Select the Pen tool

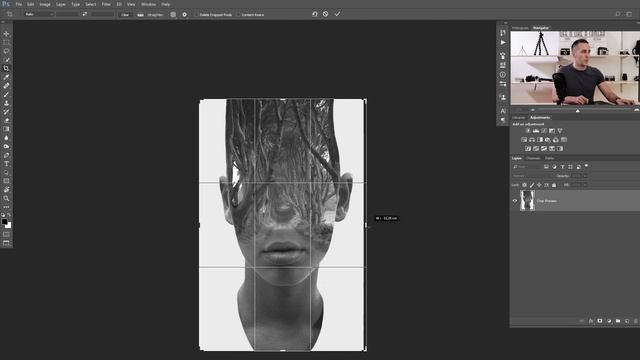(6, 155)
